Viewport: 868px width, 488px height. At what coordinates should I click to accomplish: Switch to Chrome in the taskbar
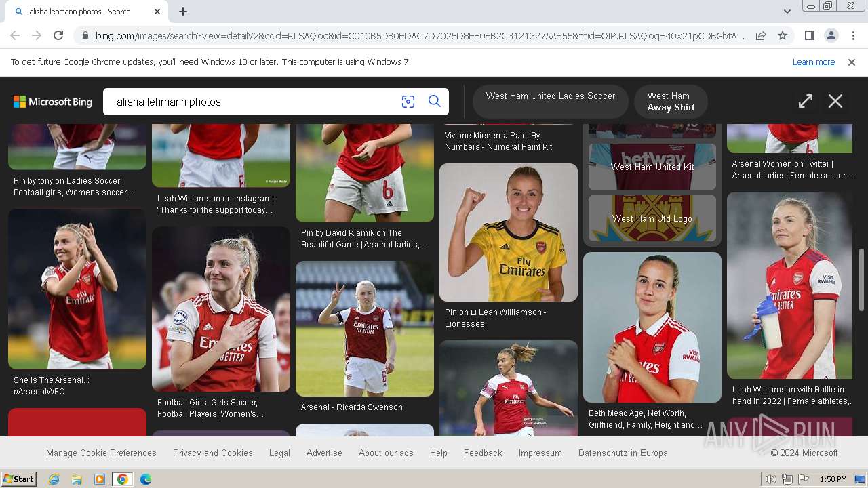123,479
